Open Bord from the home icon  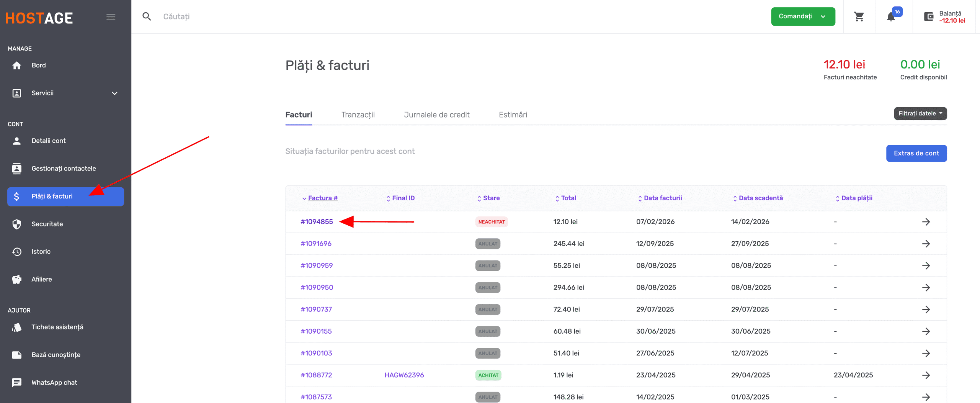point(17,66)
